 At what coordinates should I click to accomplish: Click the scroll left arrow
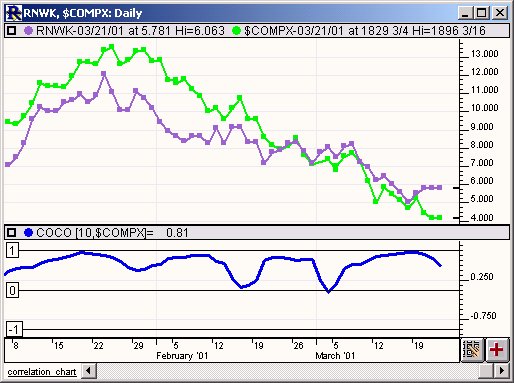click(89, 371)
